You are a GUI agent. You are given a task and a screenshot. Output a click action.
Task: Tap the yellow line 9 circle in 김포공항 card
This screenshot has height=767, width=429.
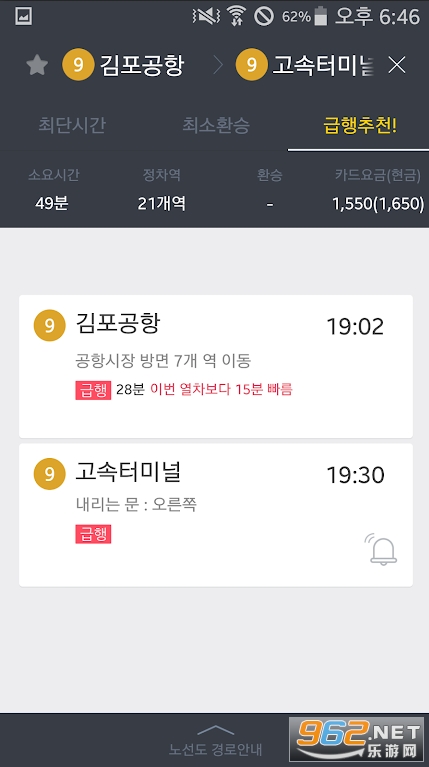pos(49,325)
